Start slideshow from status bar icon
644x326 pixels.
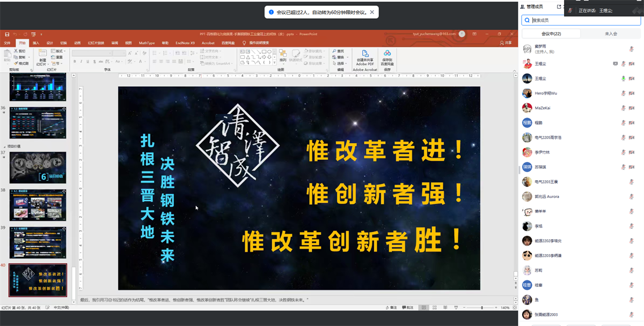tap(456, 308)
